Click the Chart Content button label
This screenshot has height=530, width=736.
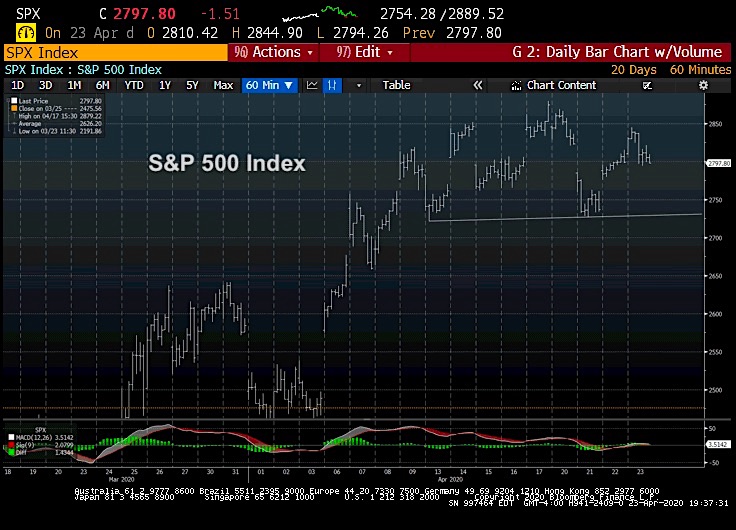[x=561, y=85]
